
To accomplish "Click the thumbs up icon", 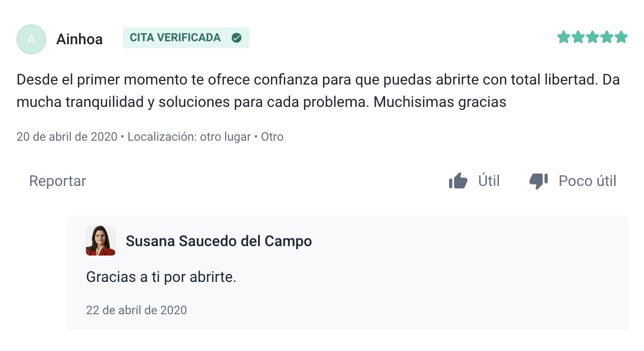I will [x=458, y=181].
